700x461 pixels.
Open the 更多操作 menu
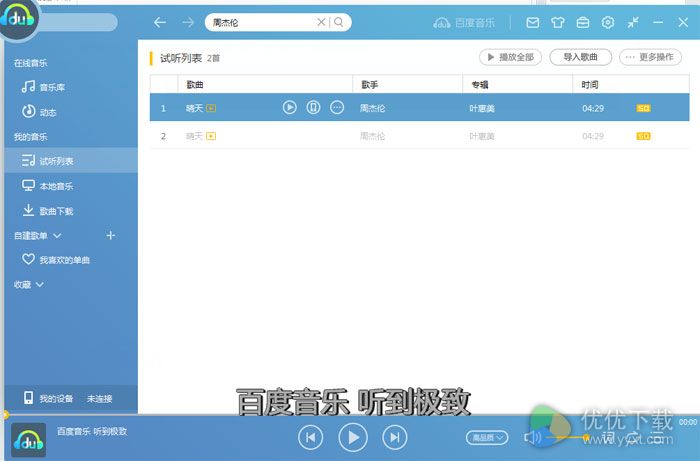pos(650,57)
